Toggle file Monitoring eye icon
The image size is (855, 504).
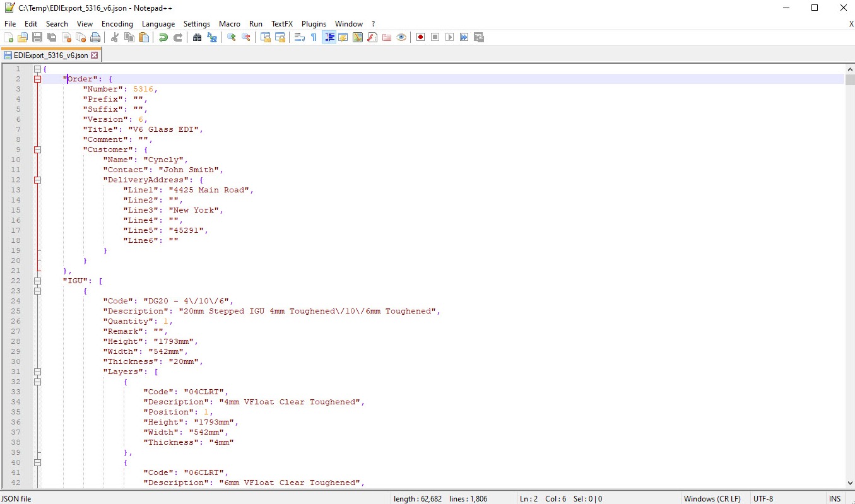click(401, 38)
